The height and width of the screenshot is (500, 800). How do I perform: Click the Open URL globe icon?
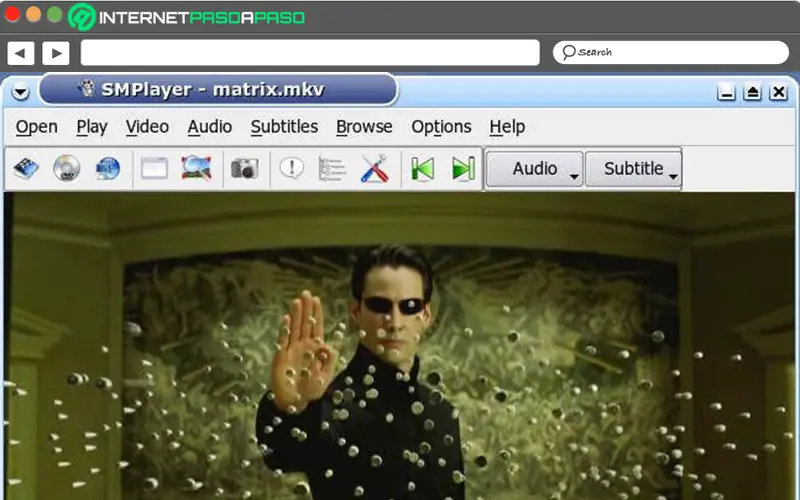108,168
